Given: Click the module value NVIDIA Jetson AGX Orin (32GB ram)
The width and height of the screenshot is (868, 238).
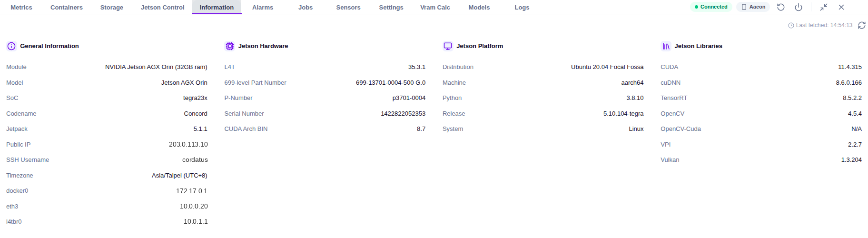Looking at the screenshot, I should (x=156, y=67).
